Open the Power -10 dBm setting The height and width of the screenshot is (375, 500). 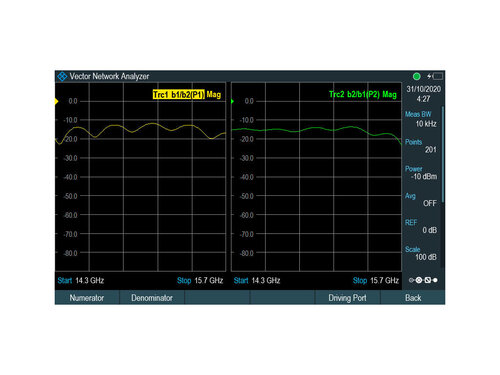point(421,173)
